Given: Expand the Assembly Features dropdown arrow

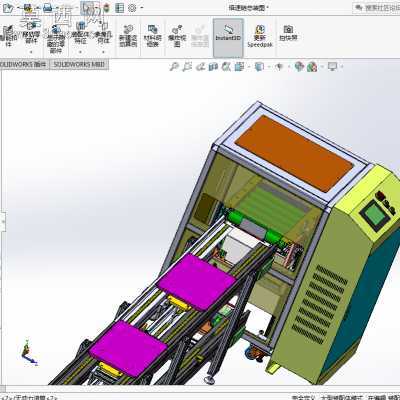Looking at the screenshot, I should [x=80, y=52].
